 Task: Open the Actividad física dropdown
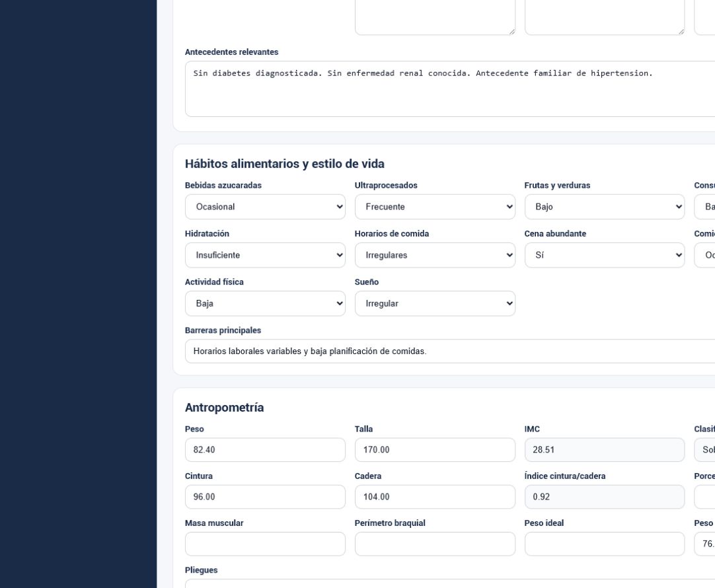pos(265,303)
